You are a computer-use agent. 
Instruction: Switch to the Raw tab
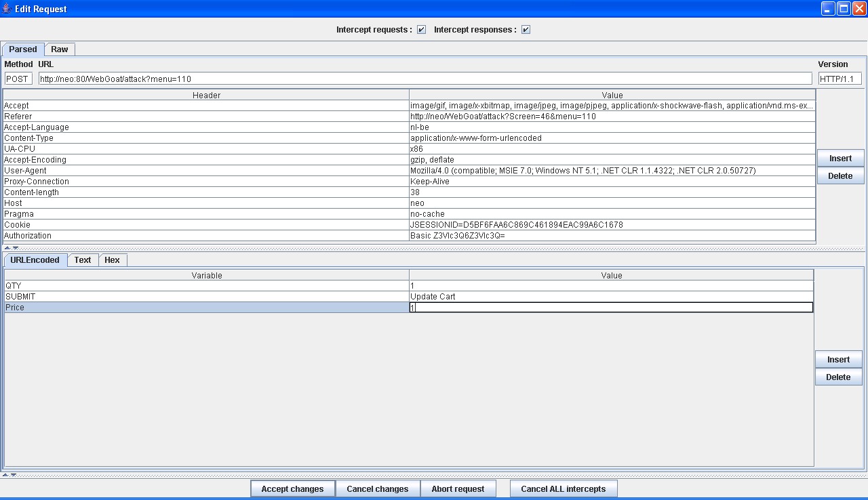click(x=60, y=49)
